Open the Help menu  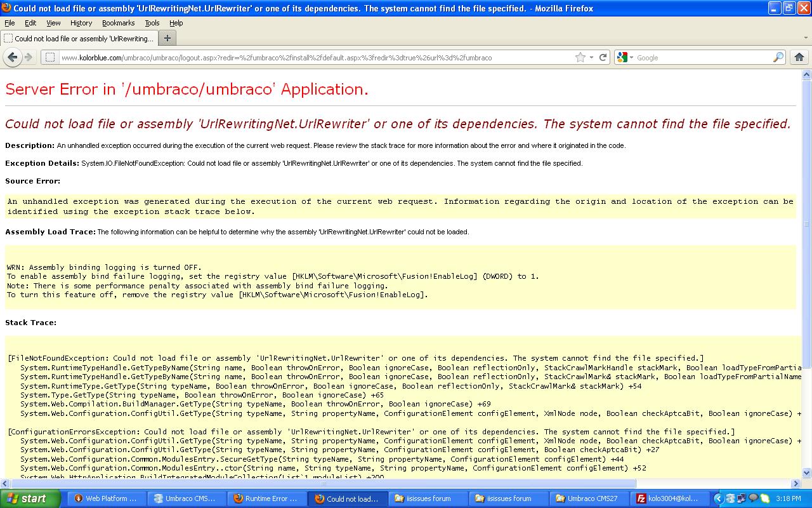tap(176, 23)
